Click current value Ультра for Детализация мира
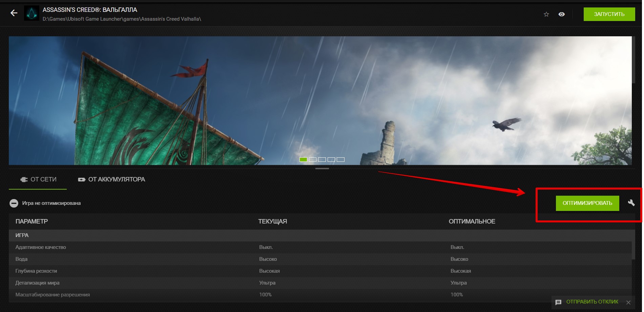This screenshot has width=644, height=312. 267,283
